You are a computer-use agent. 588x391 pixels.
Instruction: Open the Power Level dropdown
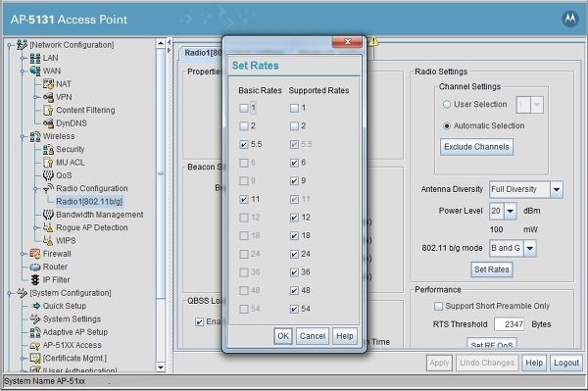click(510, 211)
